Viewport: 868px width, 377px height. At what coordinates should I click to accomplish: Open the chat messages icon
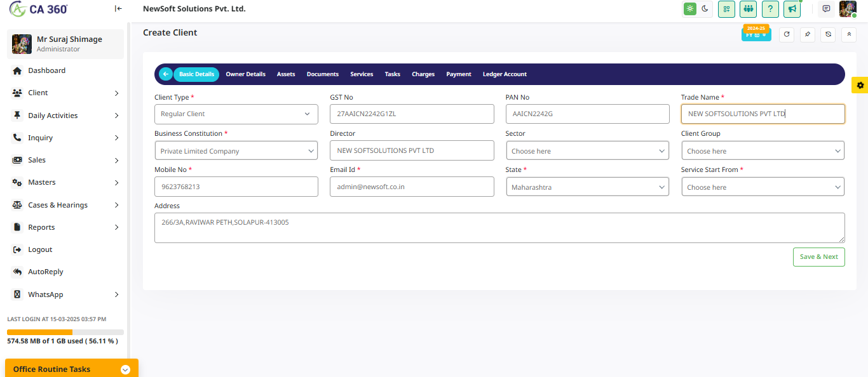(826, 9)
